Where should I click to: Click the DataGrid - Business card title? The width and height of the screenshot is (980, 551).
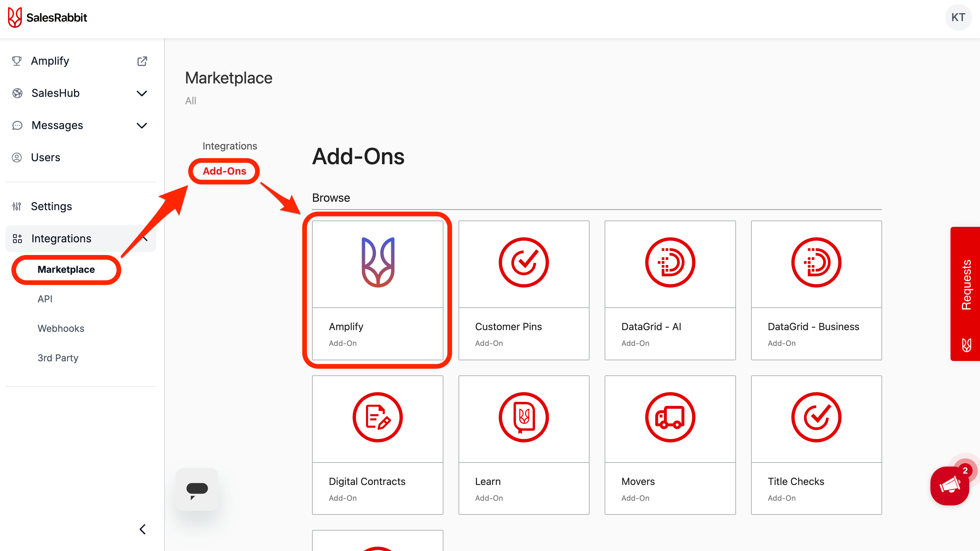pyautogui.click(x=813, y=326)
